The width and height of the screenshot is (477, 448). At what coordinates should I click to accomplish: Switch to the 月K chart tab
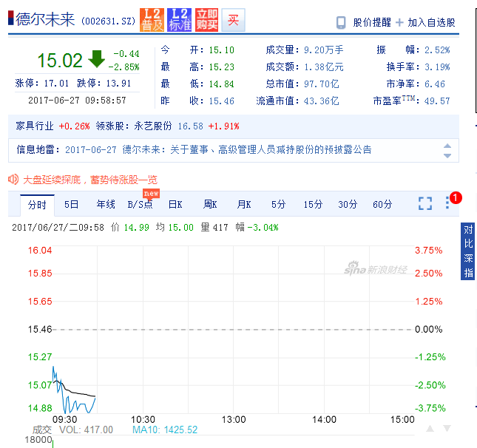tap(244, 204)
